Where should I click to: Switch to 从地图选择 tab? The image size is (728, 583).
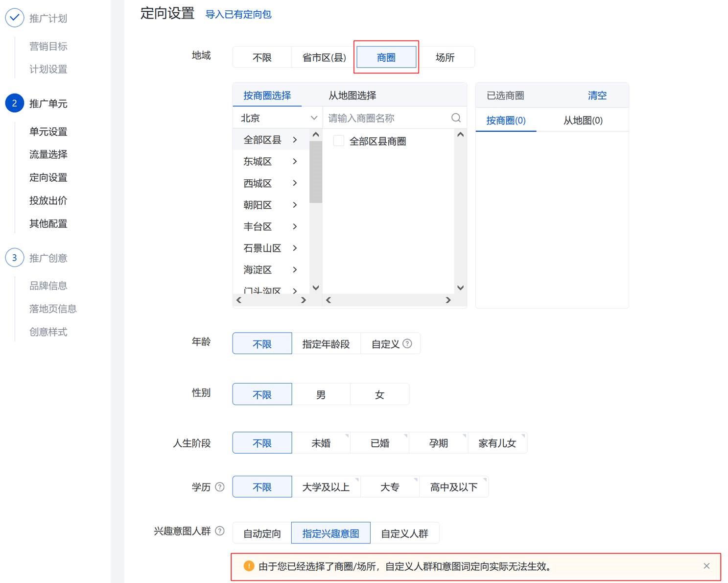[x=352, y=96]
